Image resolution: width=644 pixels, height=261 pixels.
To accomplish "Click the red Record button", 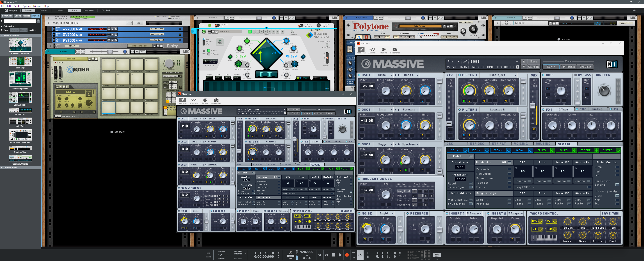I will click(347, 255).
